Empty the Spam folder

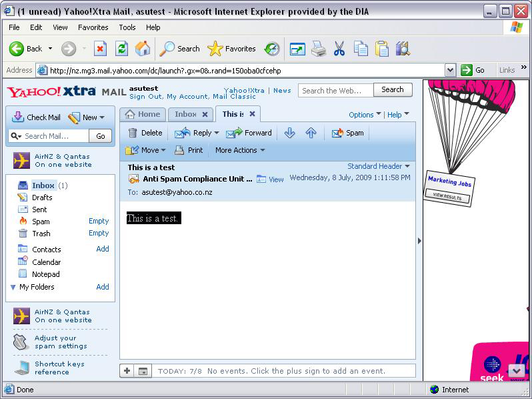click(99, 221)
